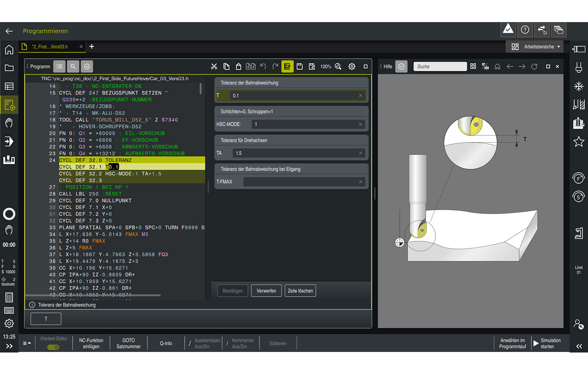The height and width of the screenshot is (375, 588).
Task: Toggle the form view icon highlighted in yellow
Action: [x=287, y=67]
